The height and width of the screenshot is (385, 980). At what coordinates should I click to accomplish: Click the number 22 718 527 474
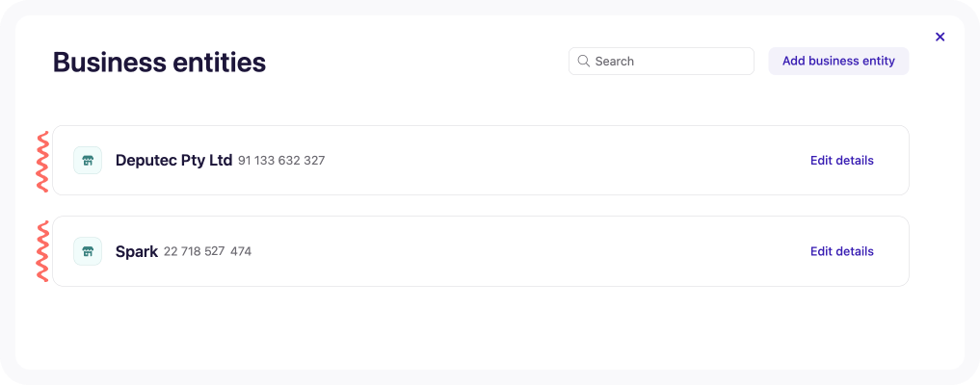pyautogui.click(x=207, y=251)
